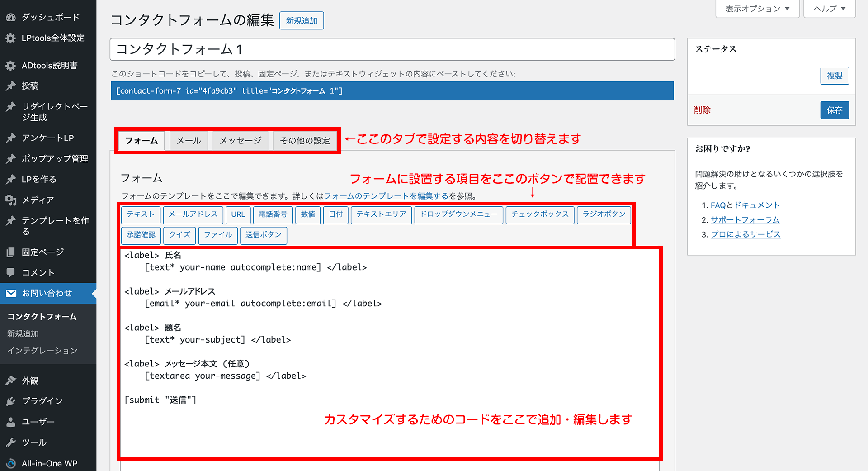Open 固定ページ via its page icon
Image resolution: width=868 pixels, height=471 pixels.
(x=11, y=252)
